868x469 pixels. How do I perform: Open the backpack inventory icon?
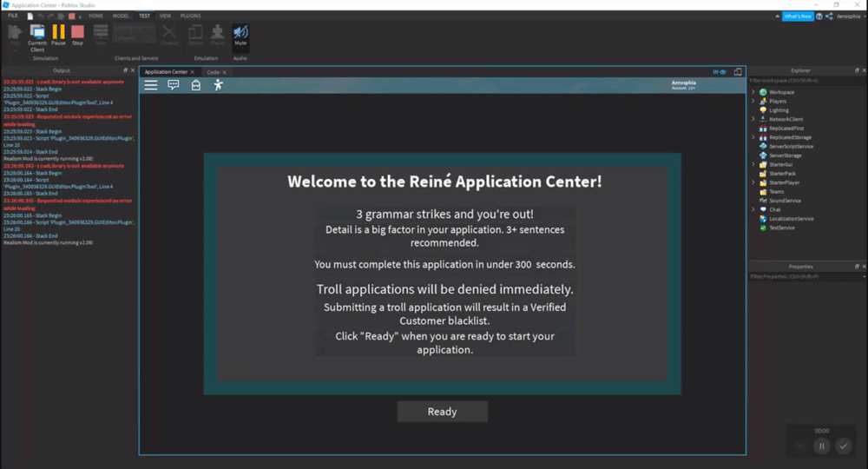[196, 85]
